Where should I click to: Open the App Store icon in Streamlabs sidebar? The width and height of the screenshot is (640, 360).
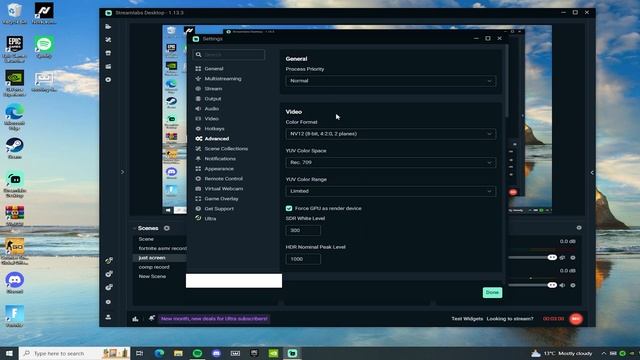[108, 53]
